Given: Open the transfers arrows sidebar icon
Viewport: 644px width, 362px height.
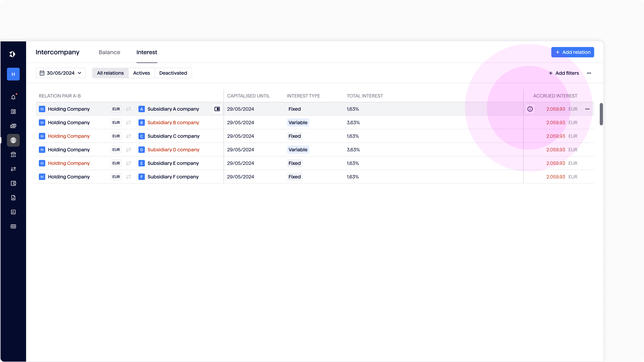Looking at the screenshot, I should tap(13, 169).
